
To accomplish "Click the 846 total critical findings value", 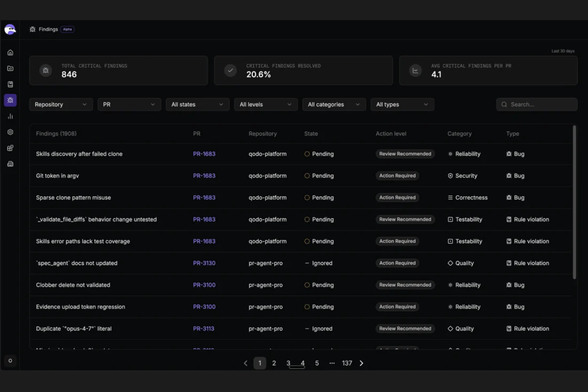I will click(69, 74).
